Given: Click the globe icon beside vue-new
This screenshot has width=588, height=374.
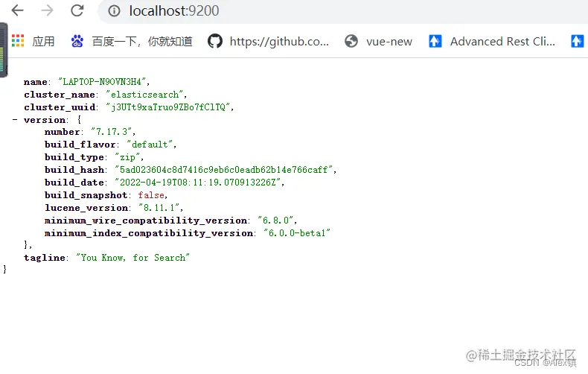Looking at the screenshot, I should 351,41.
